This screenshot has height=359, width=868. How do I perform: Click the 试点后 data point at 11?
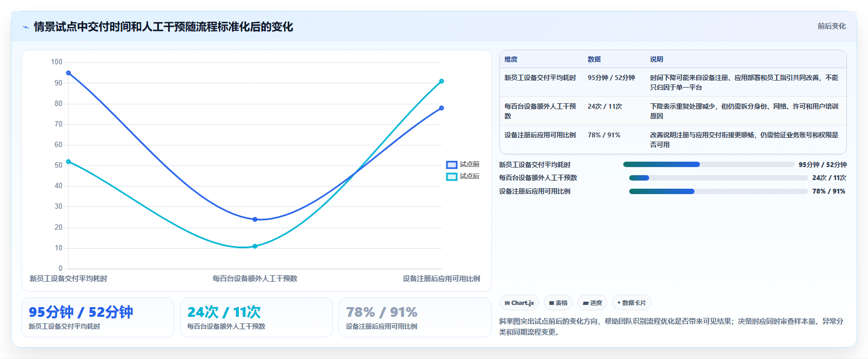pos(255,246)
